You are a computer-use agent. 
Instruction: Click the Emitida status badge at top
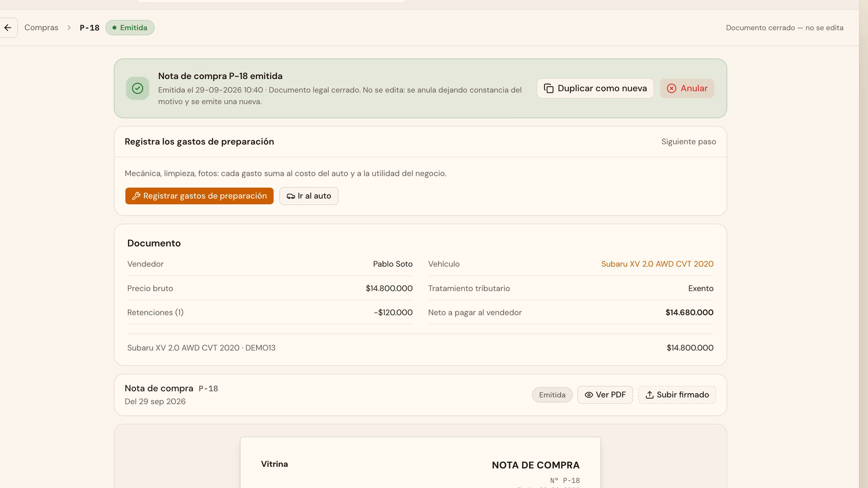tap(130, 28)
